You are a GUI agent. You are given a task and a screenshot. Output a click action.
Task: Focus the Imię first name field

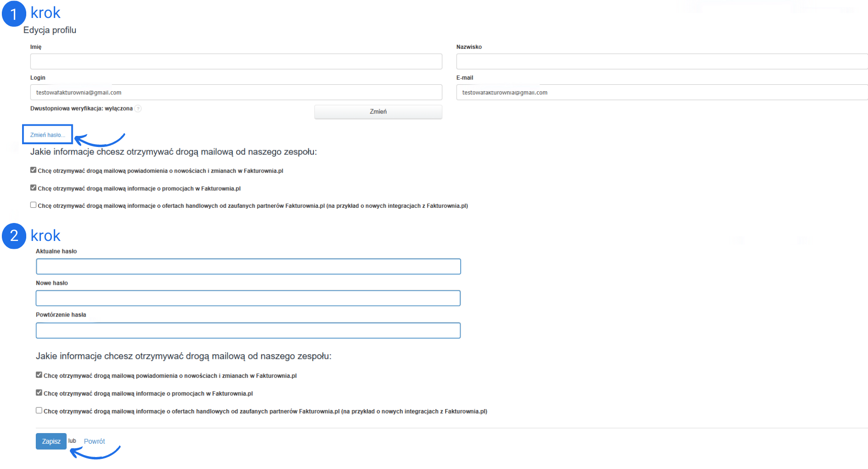(236, 62)
